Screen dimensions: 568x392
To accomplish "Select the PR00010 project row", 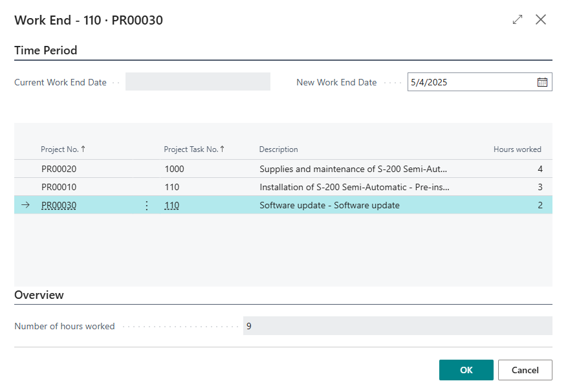I will [x=59, y=188].
